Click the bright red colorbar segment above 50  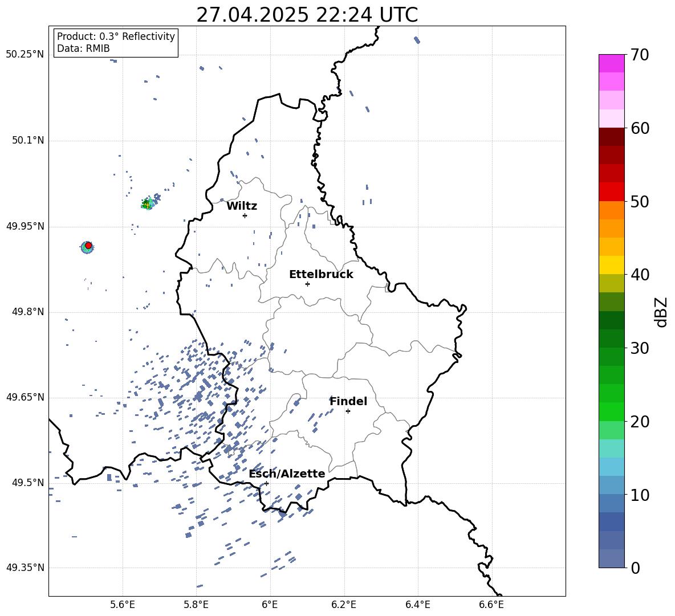click(611, 192)
